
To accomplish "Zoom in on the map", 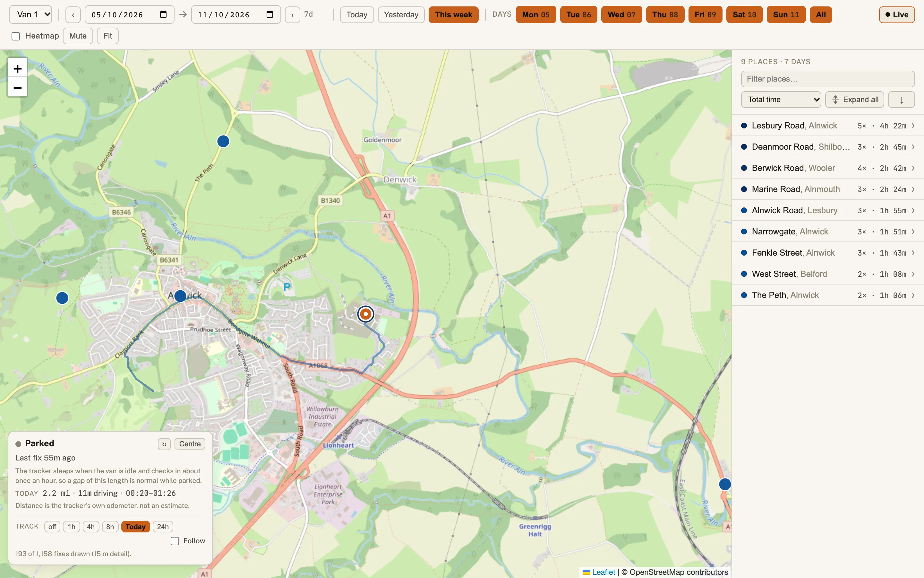I will point(17,68).
